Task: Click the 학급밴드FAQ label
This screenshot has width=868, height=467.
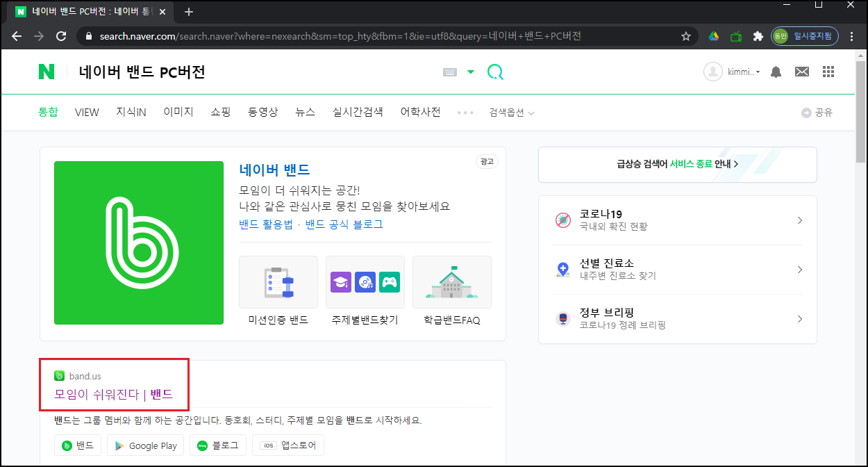Action: 452,320
